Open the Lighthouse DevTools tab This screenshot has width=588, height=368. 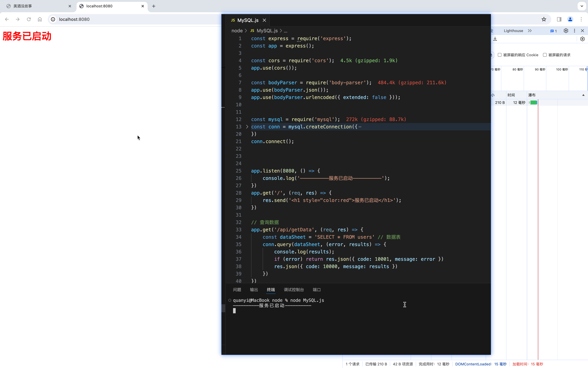click(513, 31)
